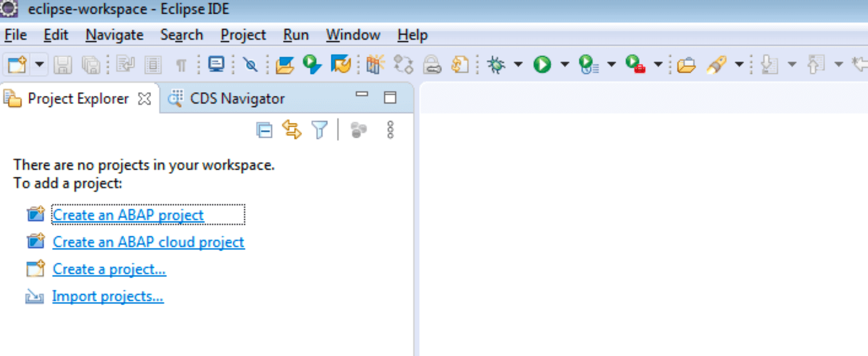Expand the Search flashlight dropdown arrow
Image resolution: width=868 pixels, height=356 pixels.
click(739, 65)
